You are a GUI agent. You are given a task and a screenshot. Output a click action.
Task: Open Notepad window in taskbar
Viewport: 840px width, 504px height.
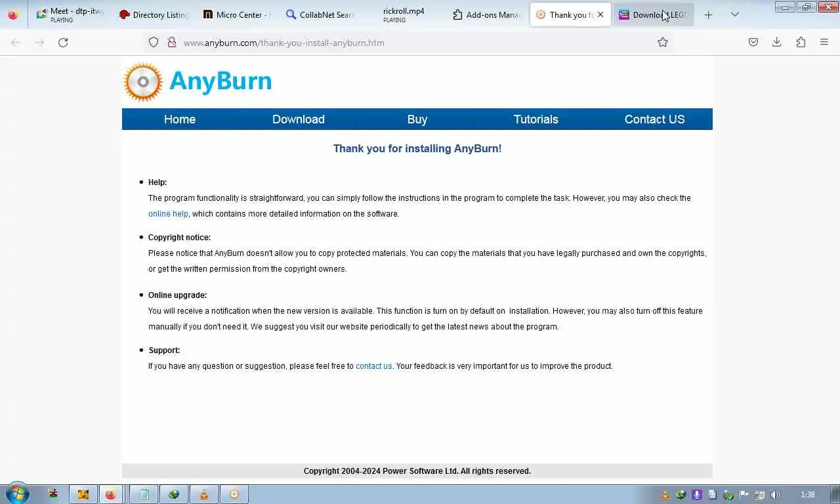tap(144, 494)
